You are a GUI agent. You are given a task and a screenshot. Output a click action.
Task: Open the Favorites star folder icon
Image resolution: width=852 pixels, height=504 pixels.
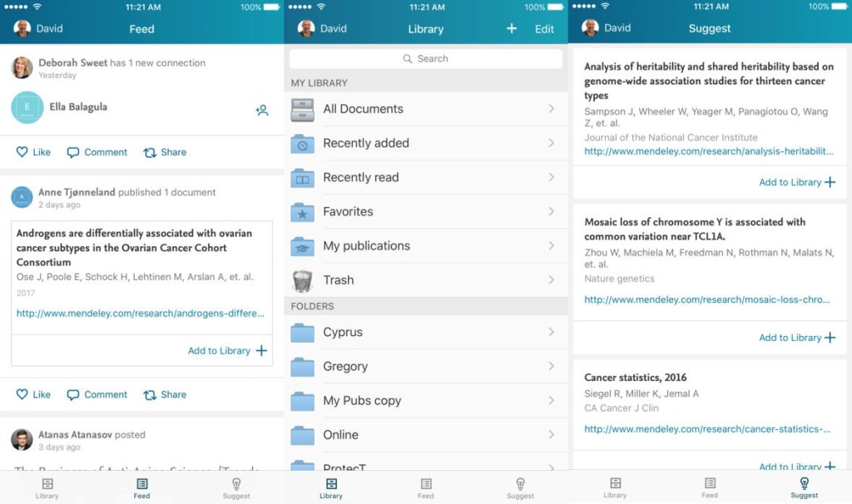tap(302, 212)
